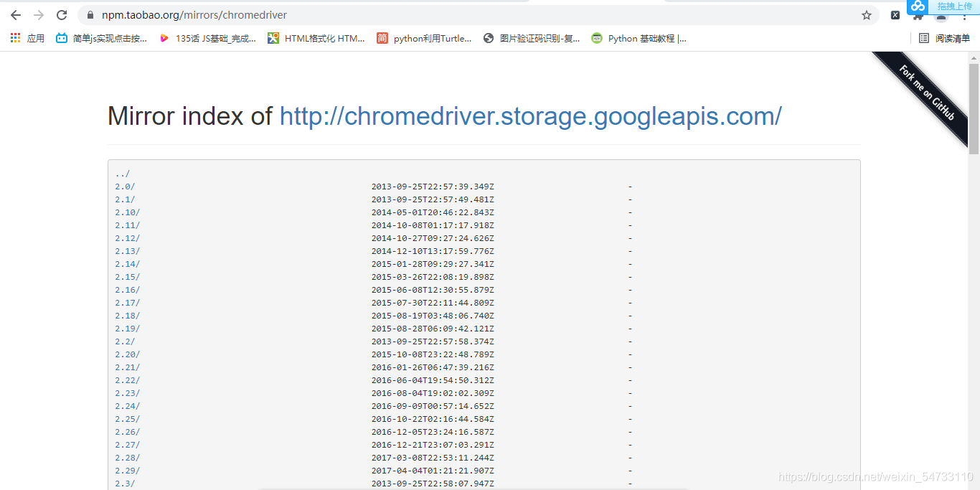Click the site lock icon
The height and width of the screenshot is (490, 980).
90,15
